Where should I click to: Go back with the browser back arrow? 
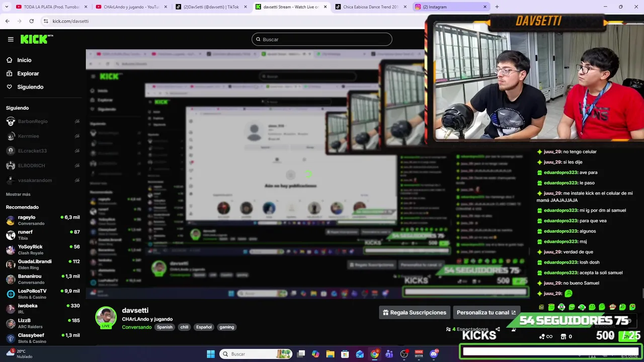[x=7, y=21]
